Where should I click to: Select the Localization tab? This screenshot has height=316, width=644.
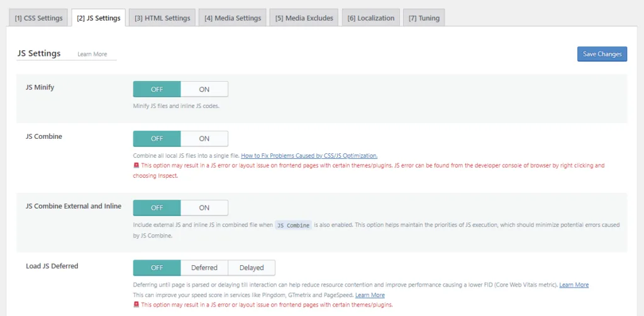(x=371, y=18)
